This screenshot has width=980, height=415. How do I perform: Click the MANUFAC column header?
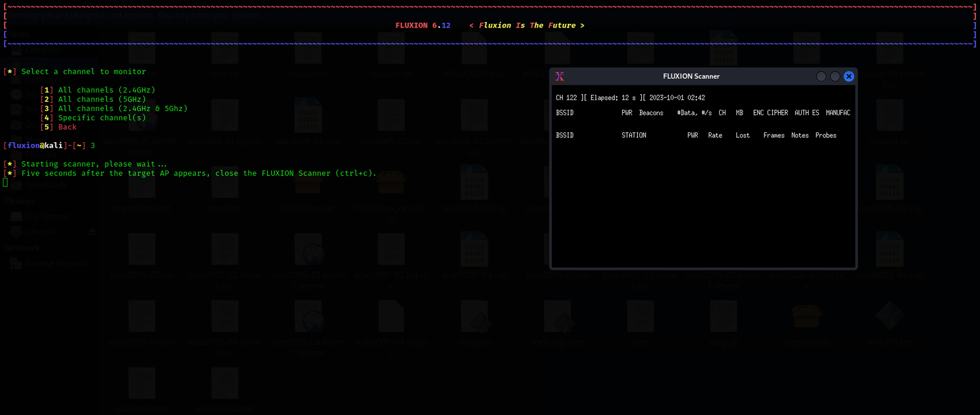pos(838,113)
